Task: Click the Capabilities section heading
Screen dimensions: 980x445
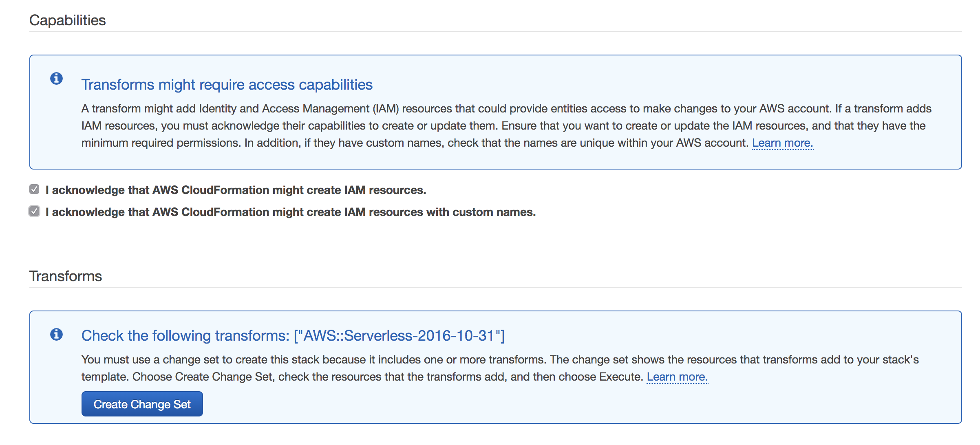Action: pos(68,20)
